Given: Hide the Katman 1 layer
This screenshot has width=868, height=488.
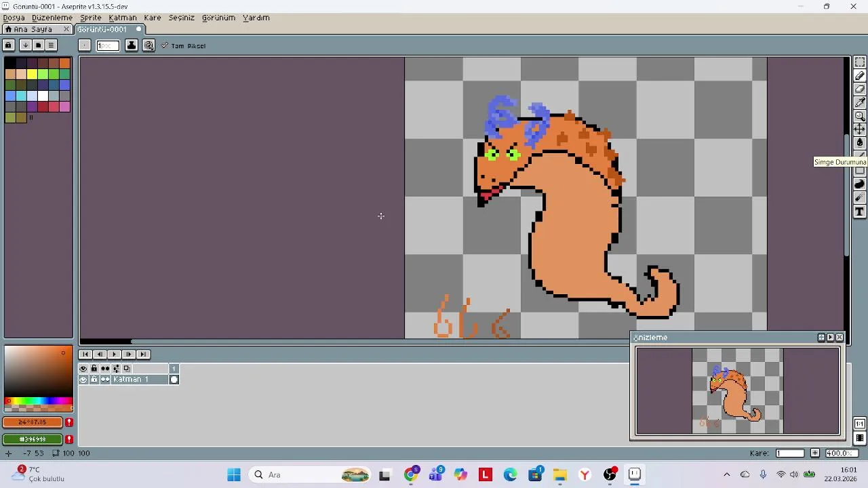Looking at the screenshot, I should [83, 380].
